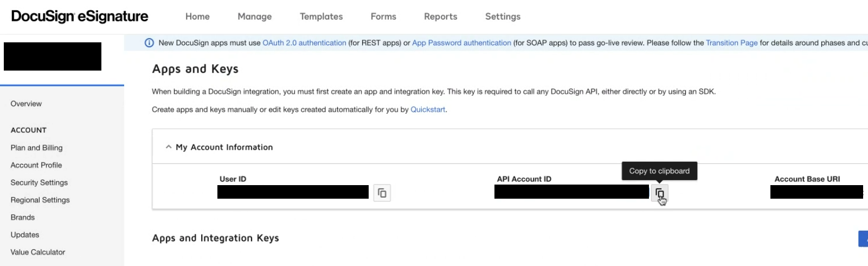
Task: Open the App Password authentication link
Action: pyautogui.click(x=461, y=43)
